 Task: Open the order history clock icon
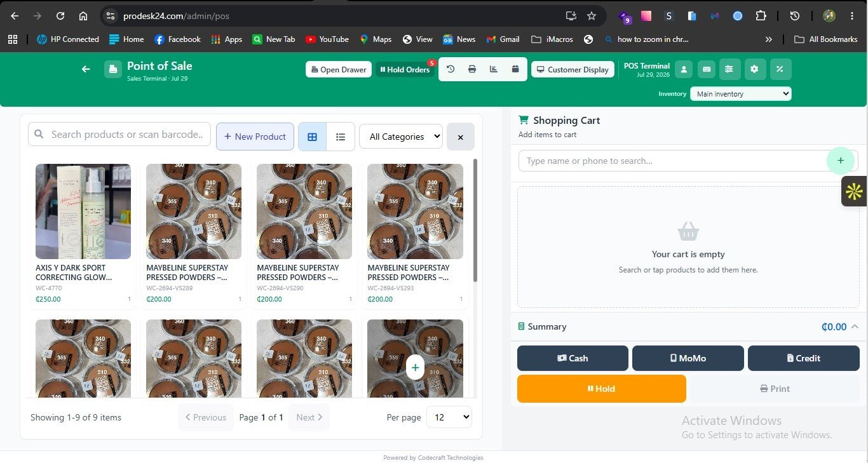coord(451,69)
